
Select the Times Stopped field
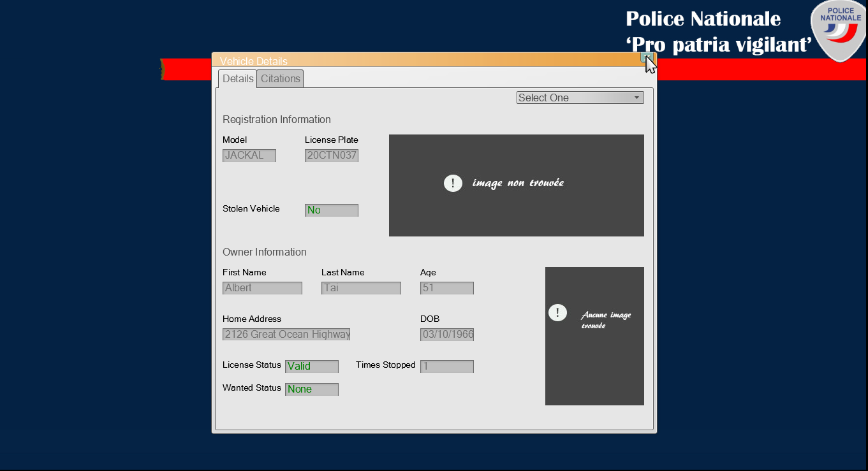pyautogui.click(x=446, y=366)
